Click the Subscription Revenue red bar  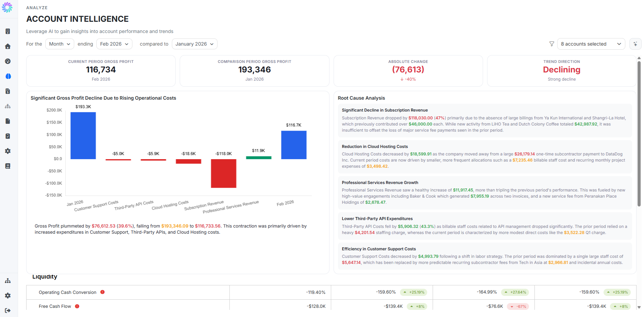[x=224, y=173]
